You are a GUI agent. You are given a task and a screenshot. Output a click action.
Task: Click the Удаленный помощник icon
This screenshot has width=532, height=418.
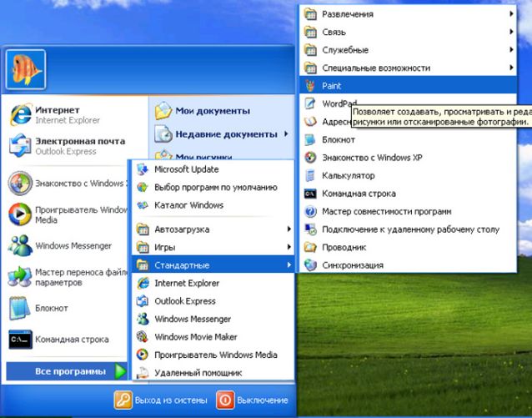[143, 372]
